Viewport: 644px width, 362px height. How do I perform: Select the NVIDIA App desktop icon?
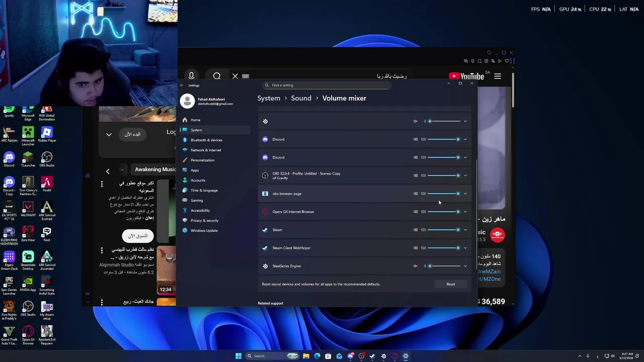pos(28,284)
